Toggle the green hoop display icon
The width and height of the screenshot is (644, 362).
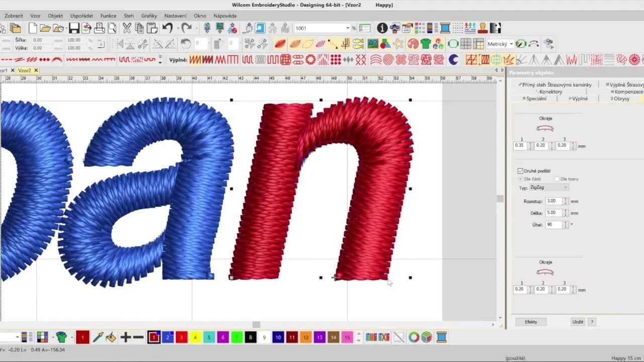[453, 44]
